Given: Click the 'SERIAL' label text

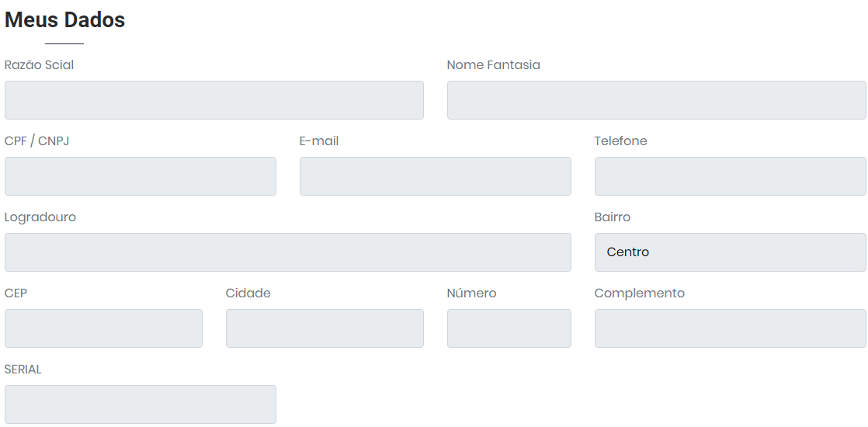Looking at the screenshot, I should click(23, 370).
